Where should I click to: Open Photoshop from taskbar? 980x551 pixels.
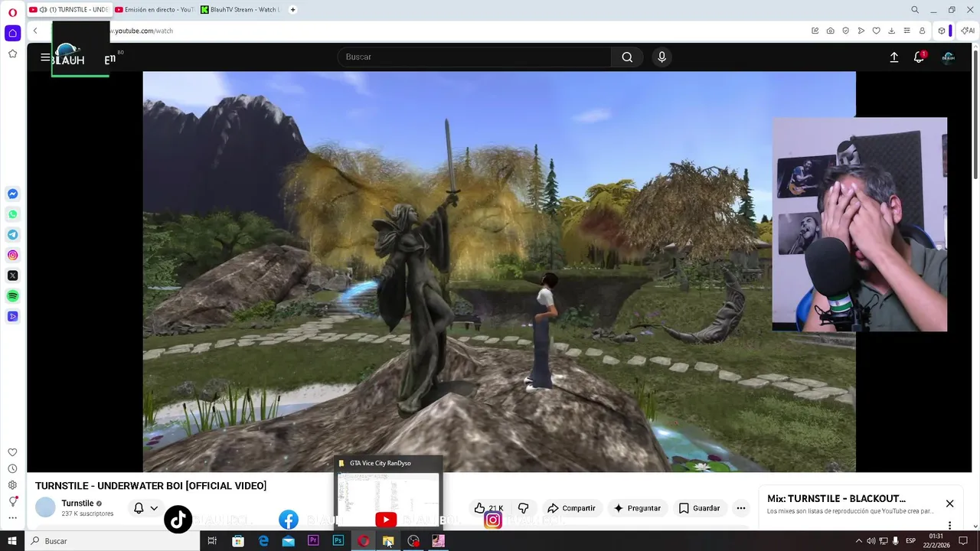tap(338, 541)
